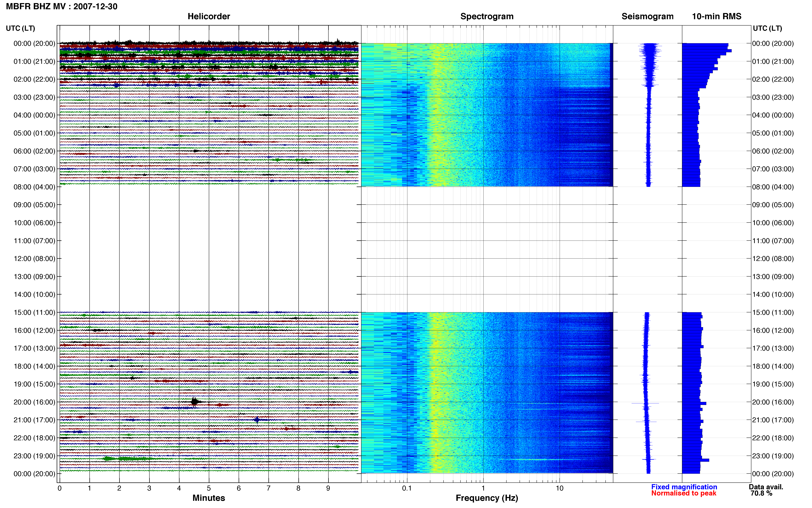Click helicorder time label "06:00 (02:00)"
812x508 pixels.
[x=34, y=151]
